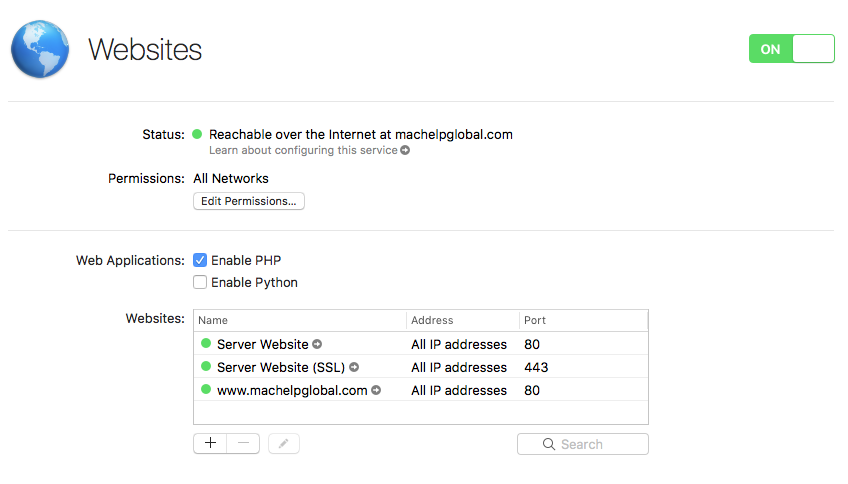Viewport: 848px width, 484px height.
Task: Open the 'Learn about configuring this service' link
Action: 309,151
